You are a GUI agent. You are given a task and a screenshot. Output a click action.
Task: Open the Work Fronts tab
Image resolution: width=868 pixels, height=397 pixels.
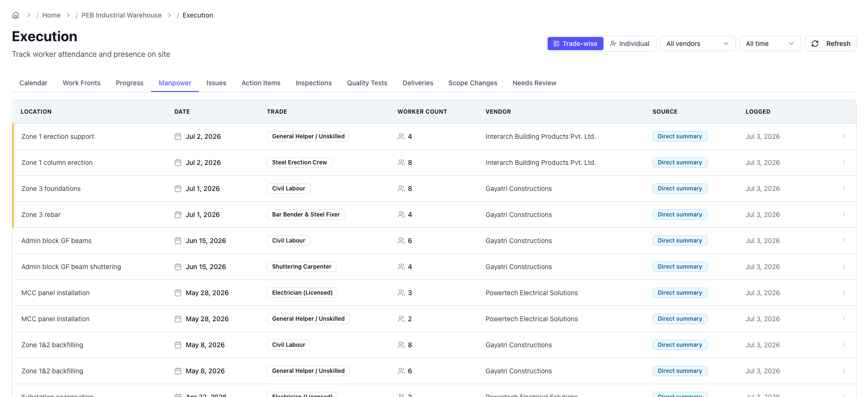tap(81, 83)
